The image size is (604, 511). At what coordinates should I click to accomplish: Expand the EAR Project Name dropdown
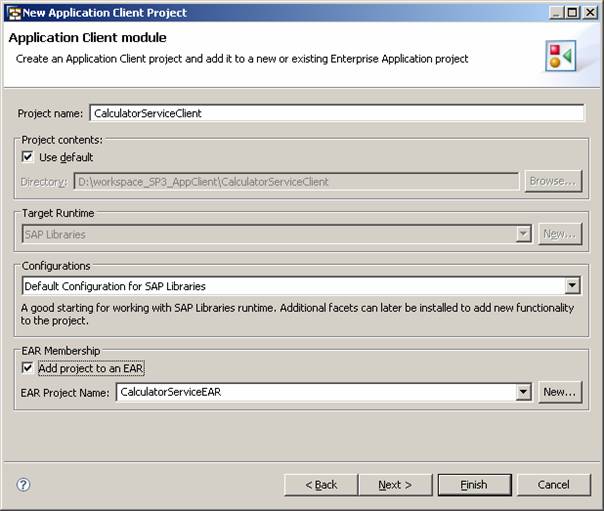tap(523, 392)
